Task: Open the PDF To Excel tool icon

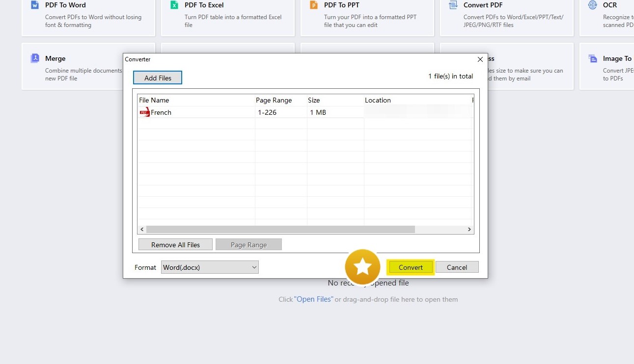Action: pos(174,5)
